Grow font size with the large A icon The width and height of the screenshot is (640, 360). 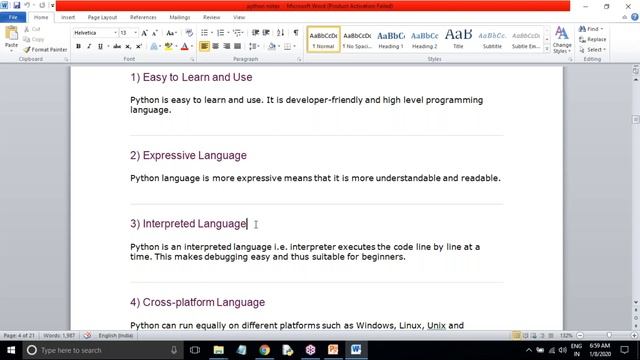tap(144, 33)
